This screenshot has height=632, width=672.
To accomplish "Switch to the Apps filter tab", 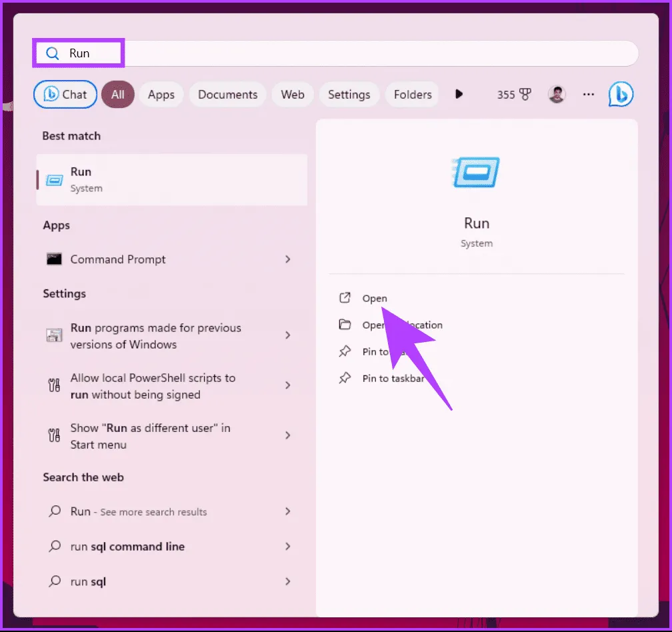I will 161,95.
